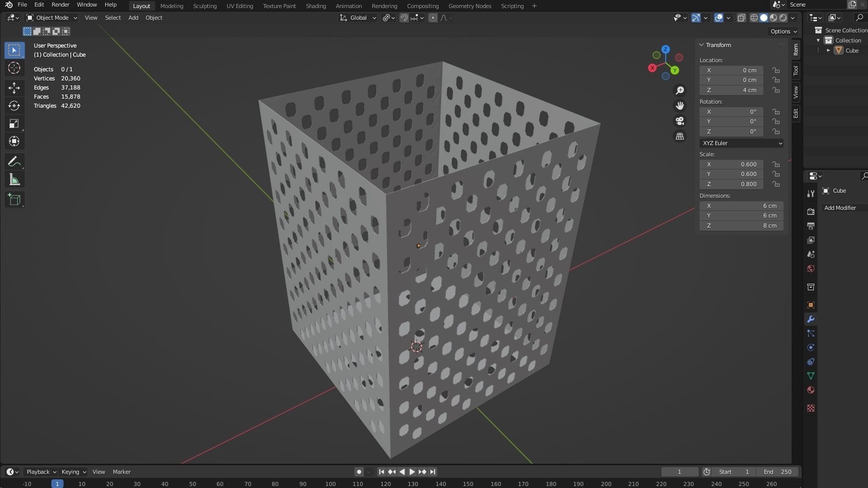
Task: Open Physics properties tab
Action: (811, 347)
